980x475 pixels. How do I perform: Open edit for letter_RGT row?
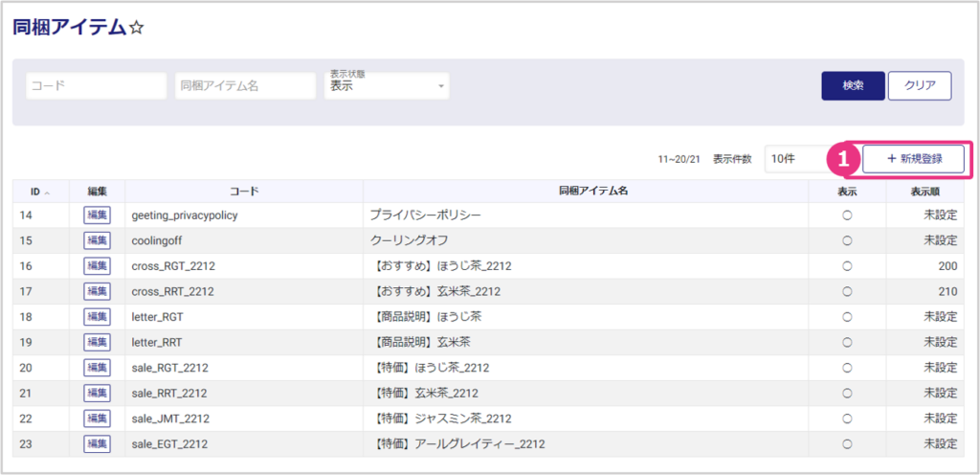[x=97, y=317]
